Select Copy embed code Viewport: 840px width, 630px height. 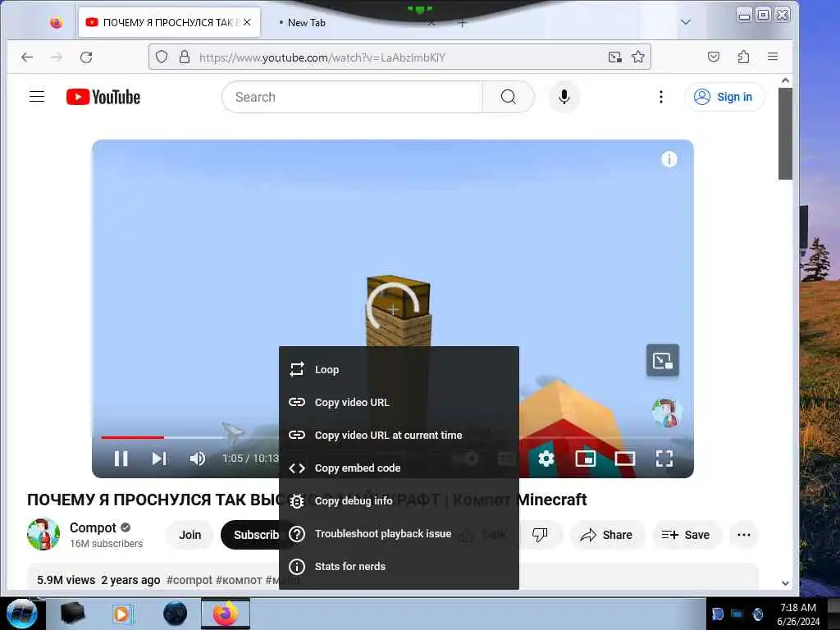pos(399,468)
